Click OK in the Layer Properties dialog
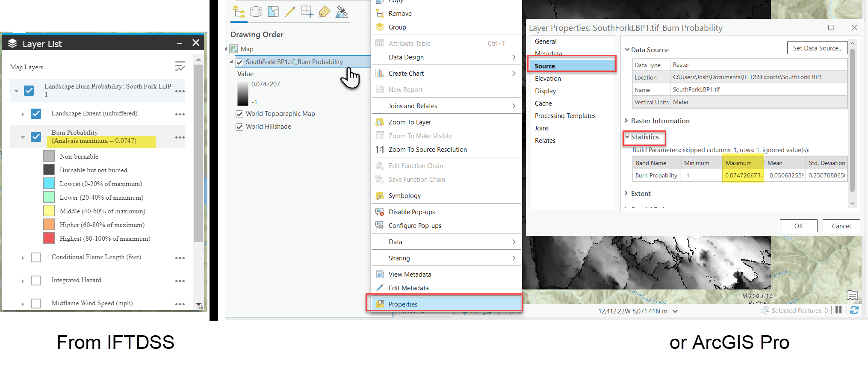 point(798,226)
